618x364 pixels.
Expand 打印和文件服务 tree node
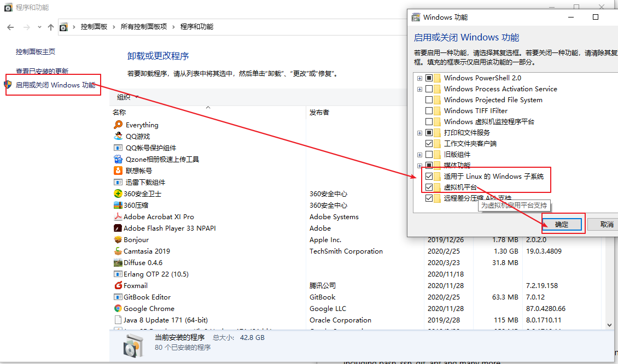(x=420, y=133)
